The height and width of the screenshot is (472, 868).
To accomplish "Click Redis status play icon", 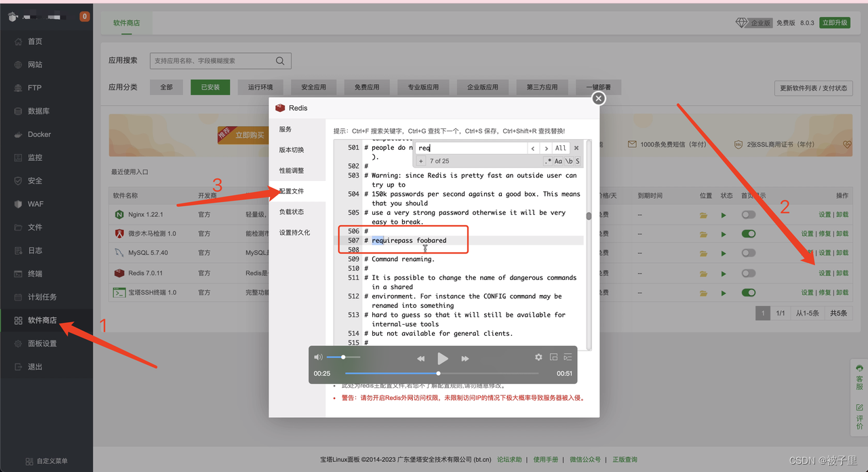I will [x=724, y=273].
